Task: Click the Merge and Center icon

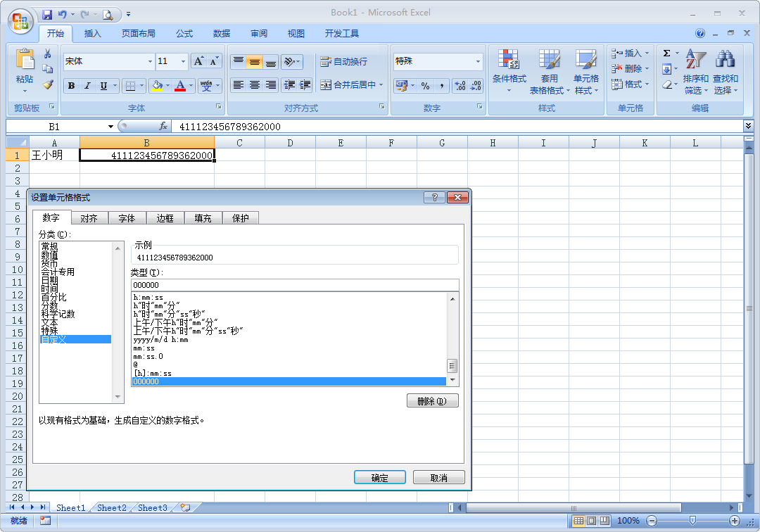Action: (x=350, y=85)
